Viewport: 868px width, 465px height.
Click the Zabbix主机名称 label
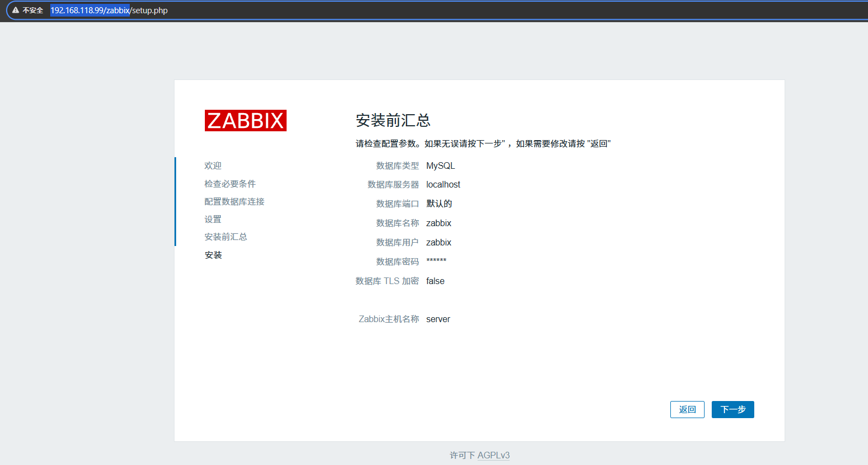point(389,319)
